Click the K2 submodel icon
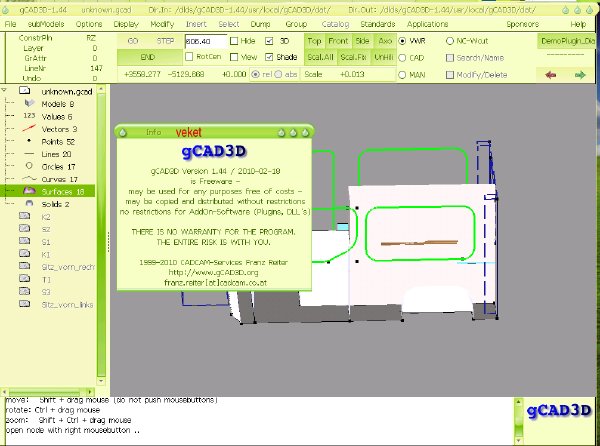The height and width of the screenshot is (446, 600). pos(24,216)
